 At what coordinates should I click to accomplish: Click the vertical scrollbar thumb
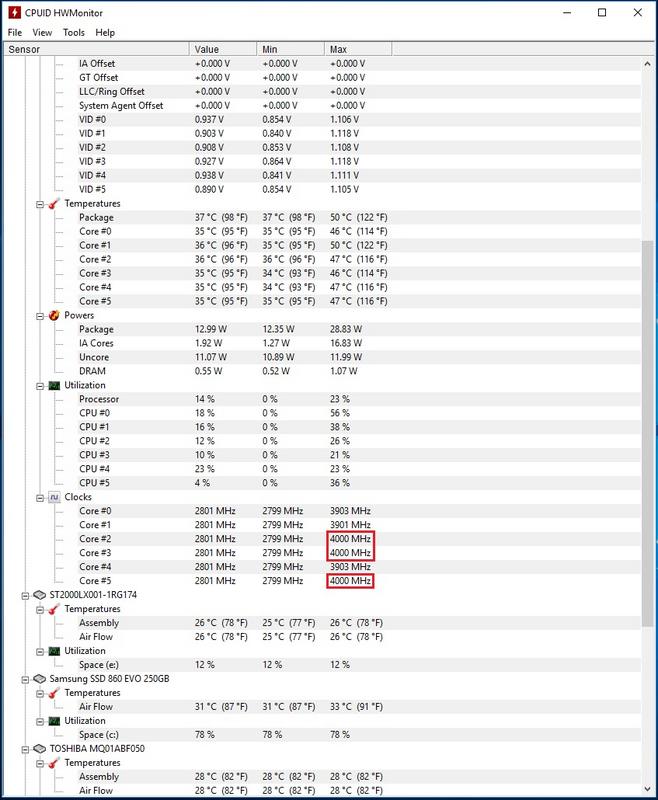pyautogui.click(x=647, y=434)
